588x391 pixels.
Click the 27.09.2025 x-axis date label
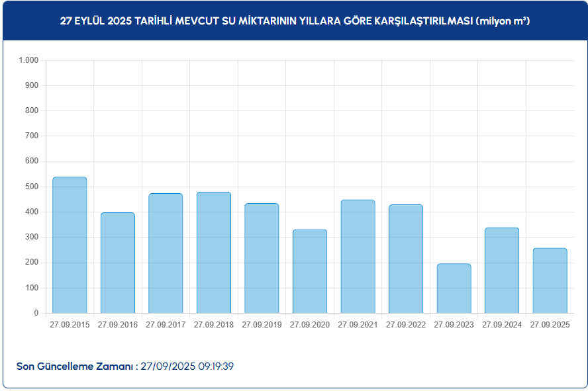(x=550, y=325)
